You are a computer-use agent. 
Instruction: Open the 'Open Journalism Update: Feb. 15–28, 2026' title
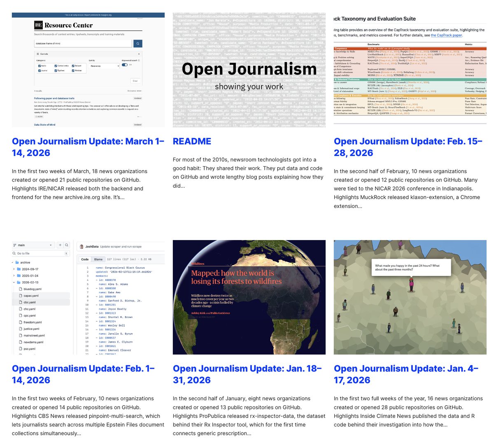click(x=408, y=147)
